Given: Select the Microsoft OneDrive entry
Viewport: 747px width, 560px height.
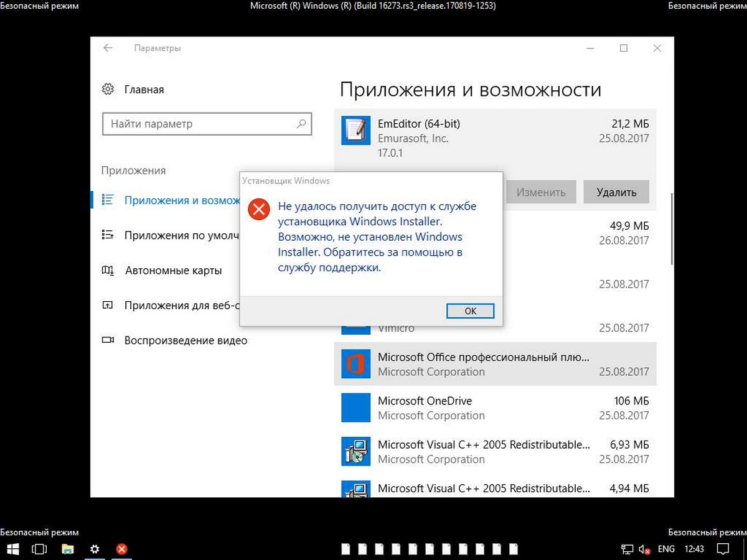Looking at the screenshot, I should click(x=496, y=408).
